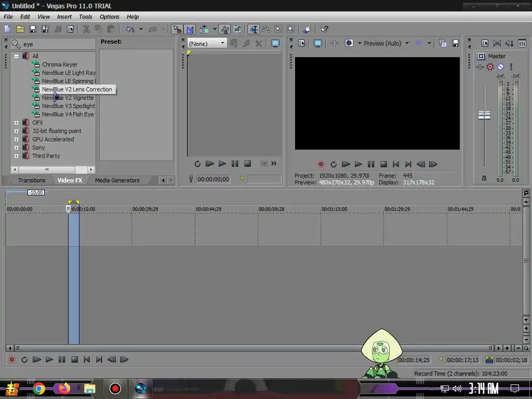Expand the GPU Accelerated folder
The width and height of the screenshot is (532, 399).
click(x=16, y=139)
